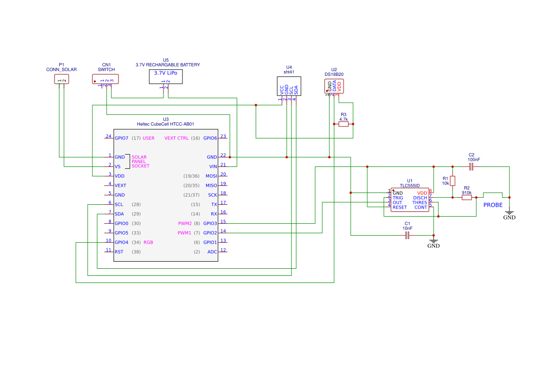Select the VIN pin of U3
554x392 pixels.
tap(213, 166)
